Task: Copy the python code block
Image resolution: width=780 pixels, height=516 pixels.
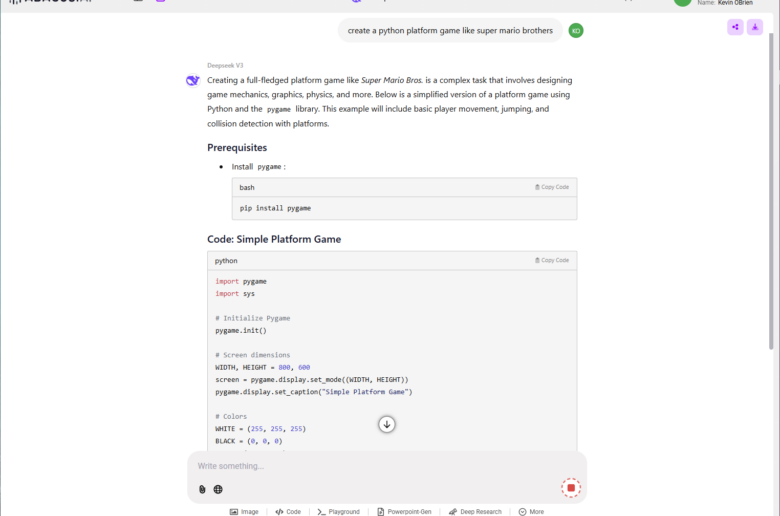Action: coord(552,260)
